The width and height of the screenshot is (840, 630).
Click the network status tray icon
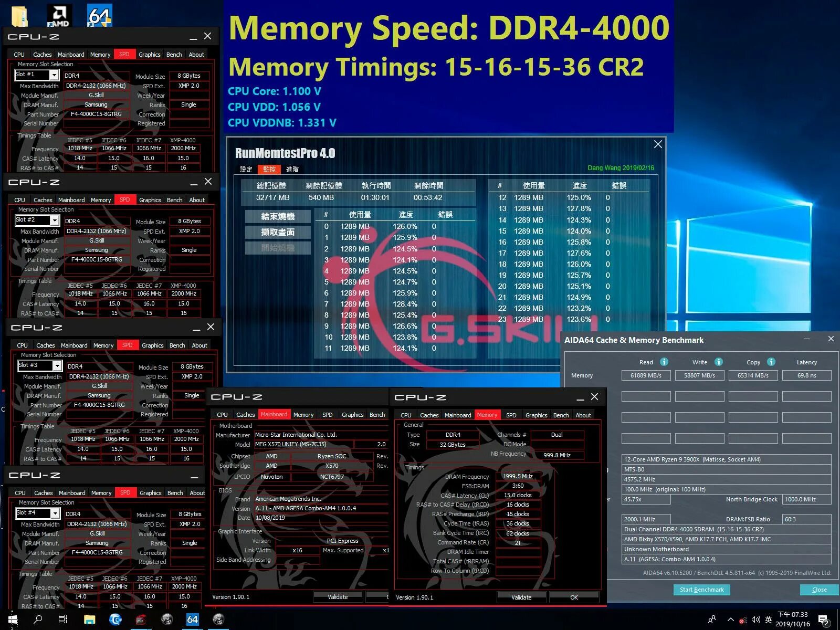743,620
